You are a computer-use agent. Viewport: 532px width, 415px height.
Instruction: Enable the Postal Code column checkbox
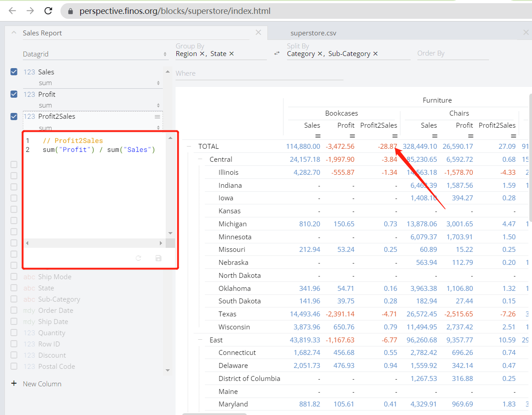(x=14, y=366)
